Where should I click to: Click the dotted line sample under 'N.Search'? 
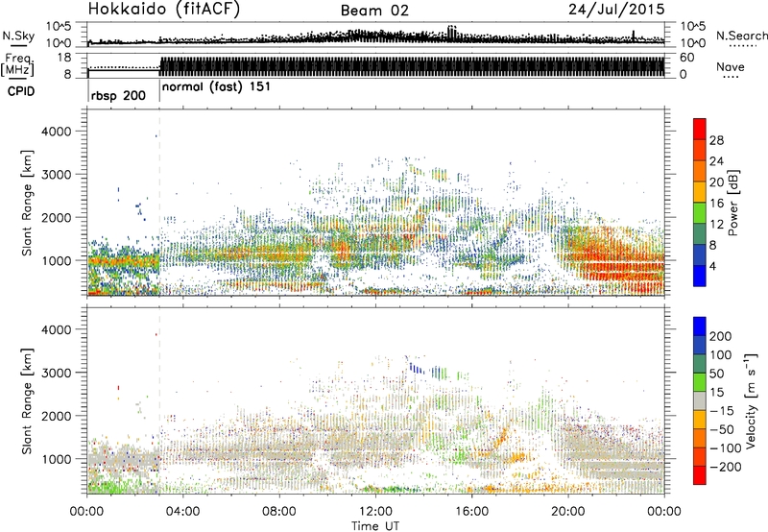coord(743,46)
